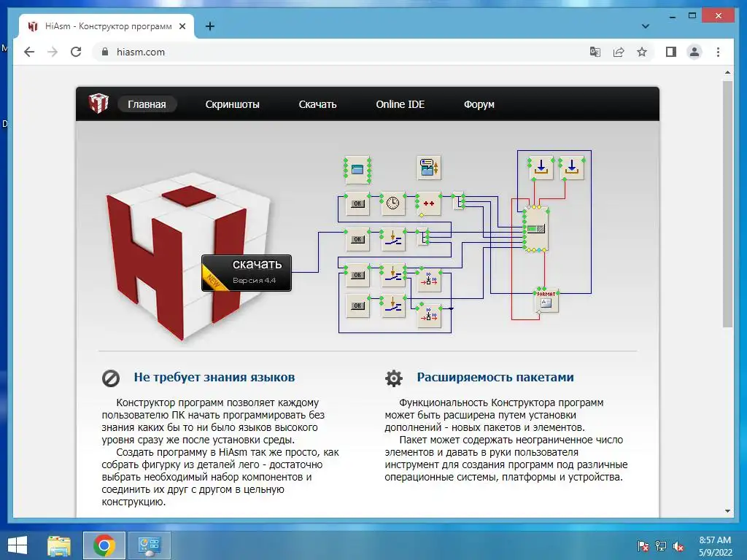747x560 pixels.
Task: Go to the Скачать navigation item
Action: pos(318,104)
